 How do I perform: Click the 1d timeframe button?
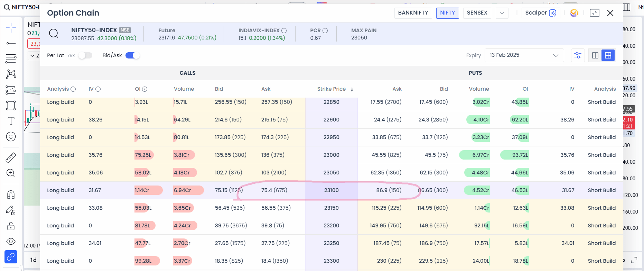click(33, 260)
